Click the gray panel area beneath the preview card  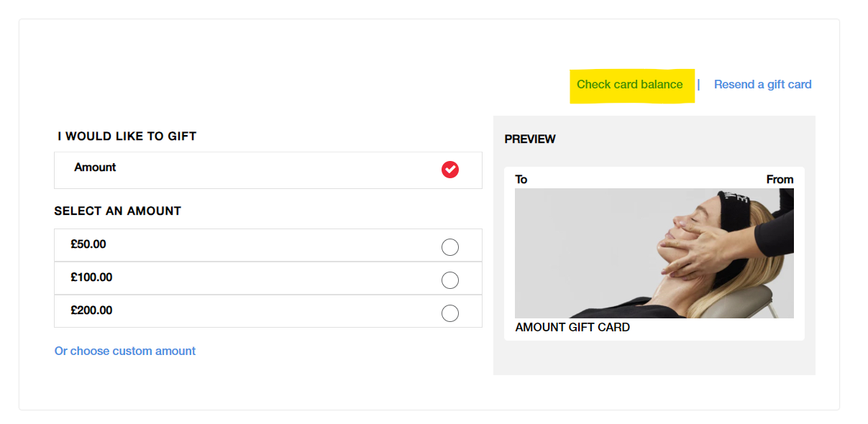(x=654, y=358)
